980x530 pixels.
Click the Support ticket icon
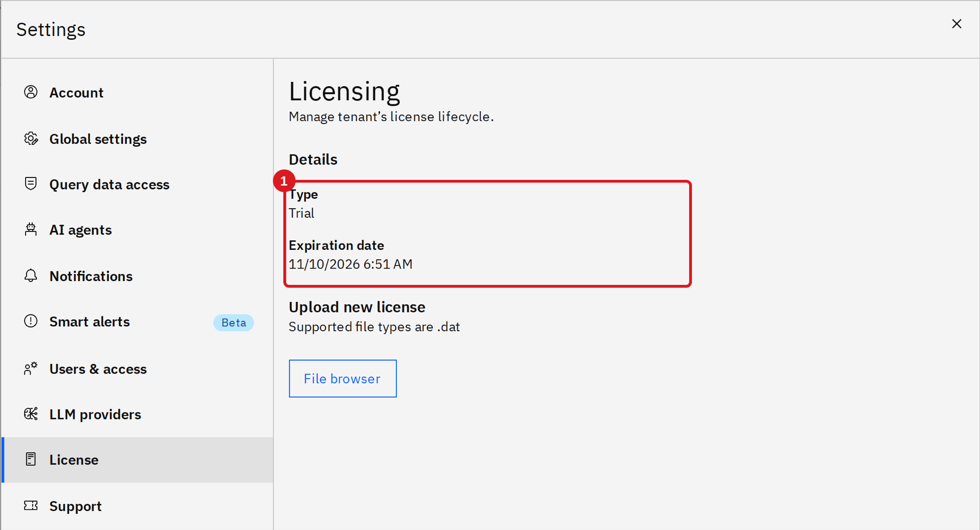(31, 505)
